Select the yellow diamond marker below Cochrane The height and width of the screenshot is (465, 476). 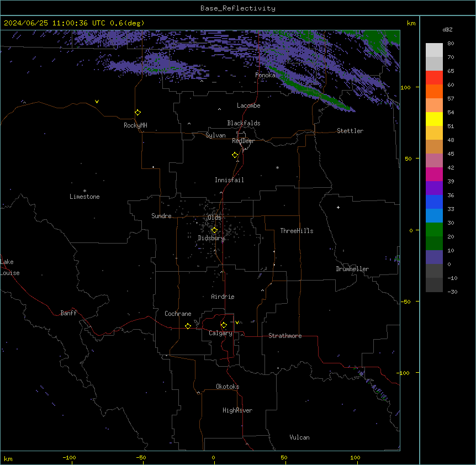pos(188,326)
